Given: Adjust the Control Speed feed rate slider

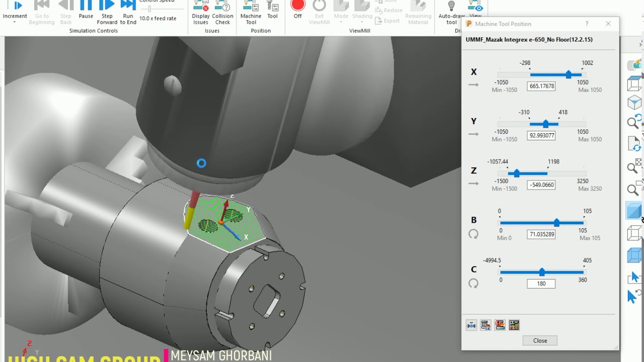Looking at the screenshot, I should (x=149, y=9).
